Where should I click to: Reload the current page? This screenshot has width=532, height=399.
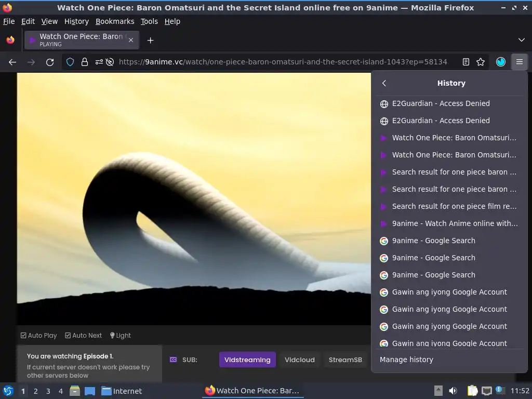tap(50, 62)
